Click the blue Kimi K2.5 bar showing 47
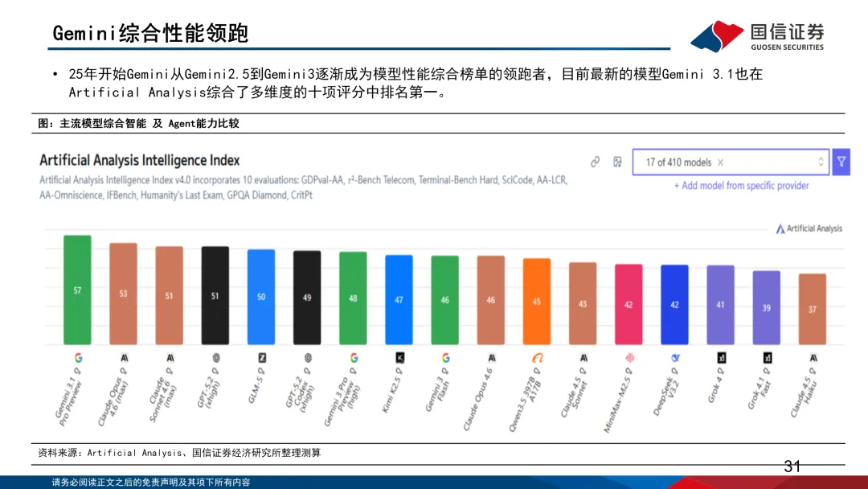 coord(399,300)
